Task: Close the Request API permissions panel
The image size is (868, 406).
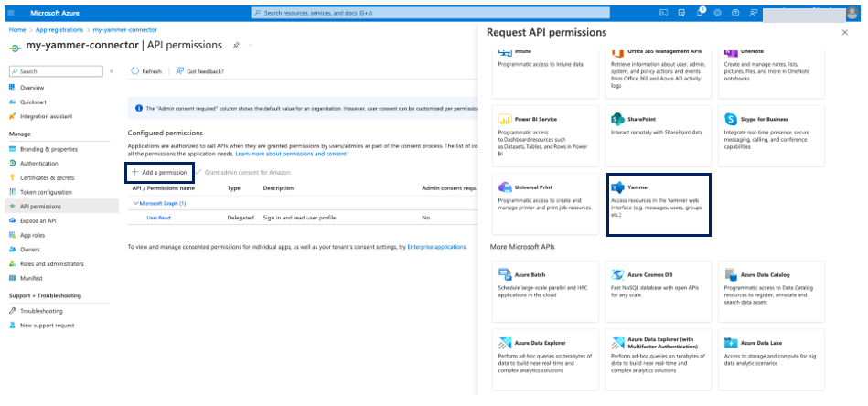Action: pos(845,33)
